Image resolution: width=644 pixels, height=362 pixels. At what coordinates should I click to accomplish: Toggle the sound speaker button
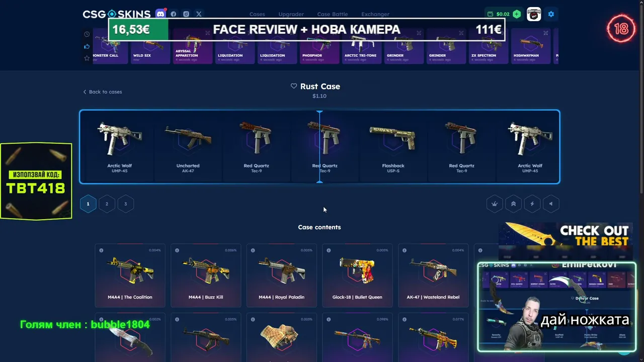(x=551, y=204)
